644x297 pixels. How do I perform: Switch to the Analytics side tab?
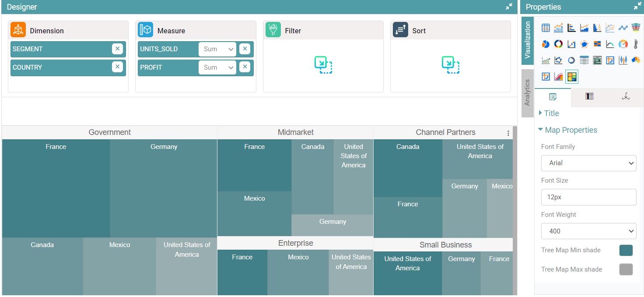coord(527,92)
